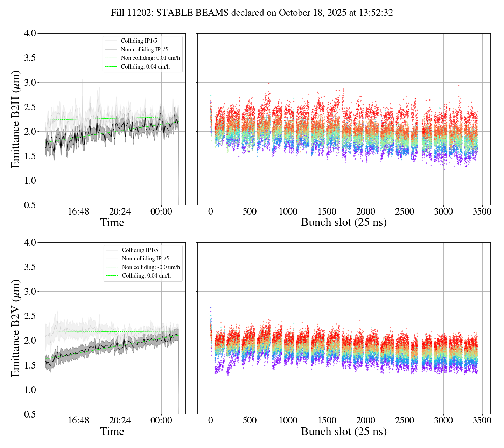Image resolution: width=504 pixels, height=448 pixels.
Task: Click the 3500 tick on top scatter plot x-axis
Action: [x=482, y=212]
